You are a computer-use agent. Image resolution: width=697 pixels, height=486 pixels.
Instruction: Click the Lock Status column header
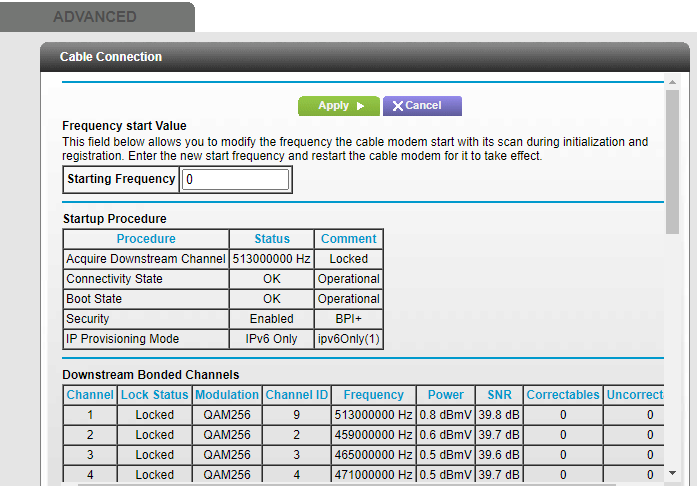(155, 395)
